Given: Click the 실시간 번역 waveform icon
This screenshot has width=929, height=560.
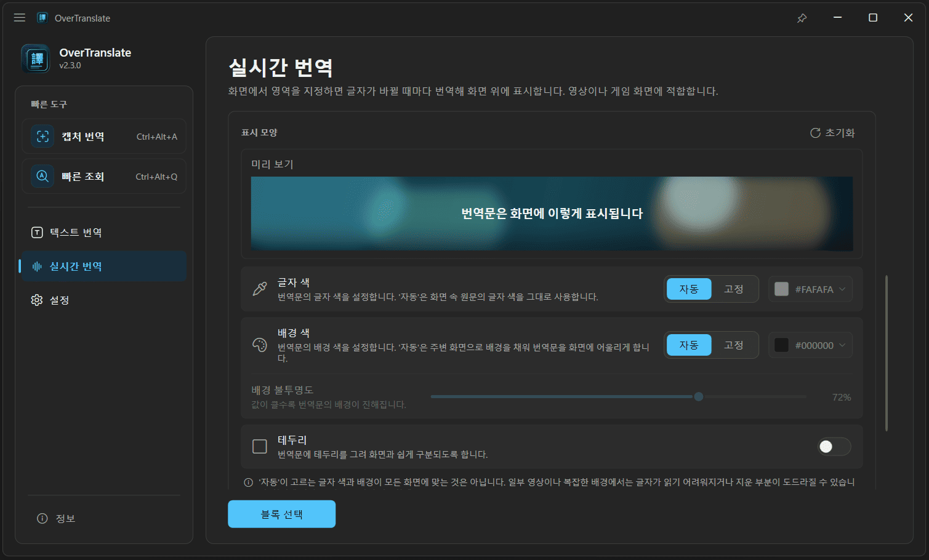Looking at the screenshot, I should [37, 266].
